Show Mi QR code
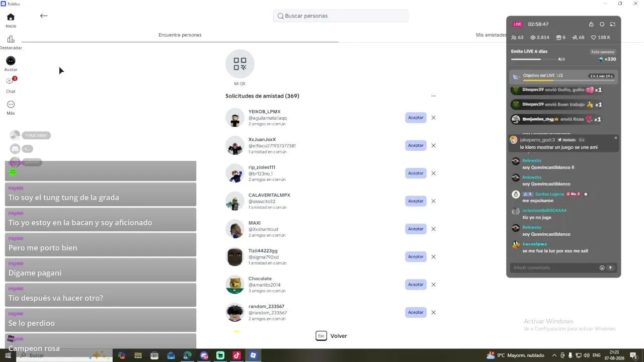The width and height of the screenshot is (644, 362). click(x=240, y=68)
